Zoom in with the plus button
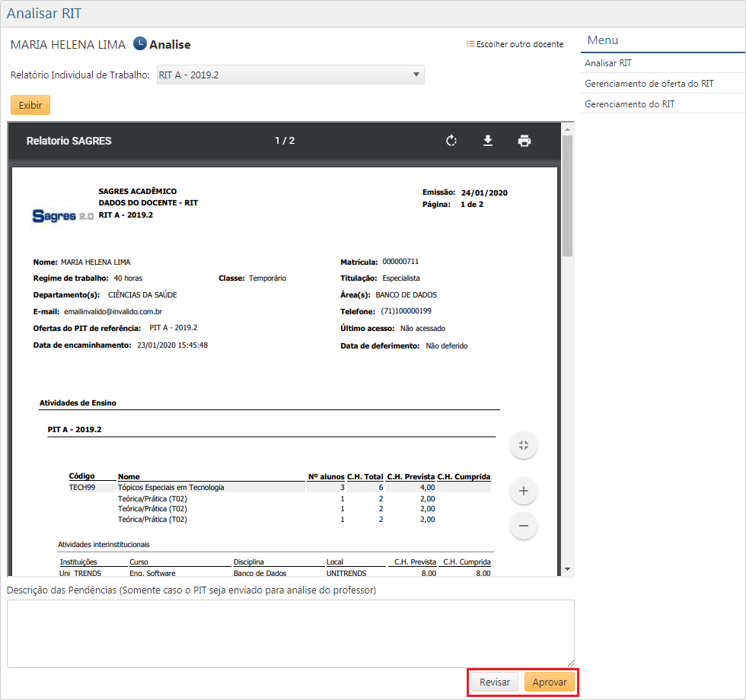 [x=524, y=492]
